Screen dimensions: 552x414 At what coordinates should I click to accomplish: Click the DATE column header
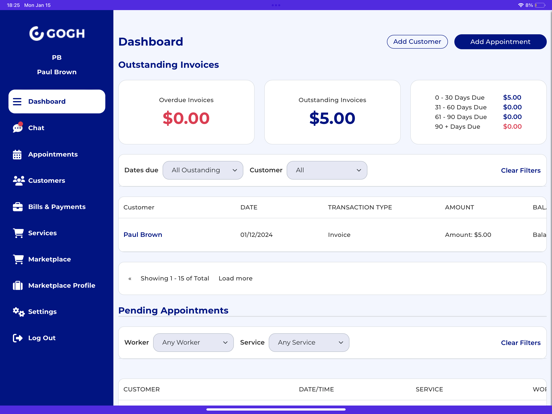(x=249, y=207)
